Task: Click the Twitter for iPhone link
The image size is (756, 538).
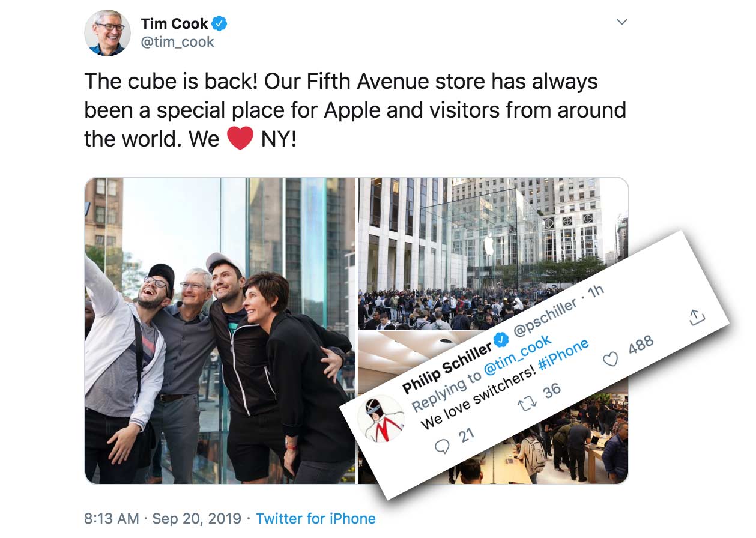Action: coord(316,519)
